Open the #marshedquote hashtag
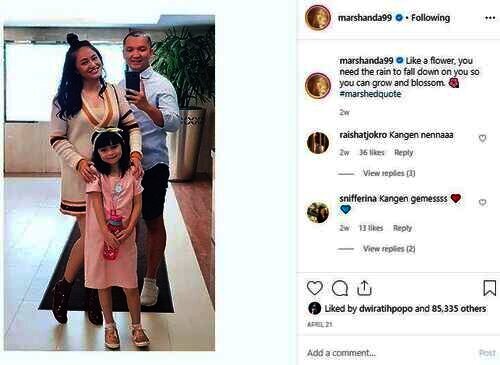The image size is (500, 365). (x=370, y=94)
